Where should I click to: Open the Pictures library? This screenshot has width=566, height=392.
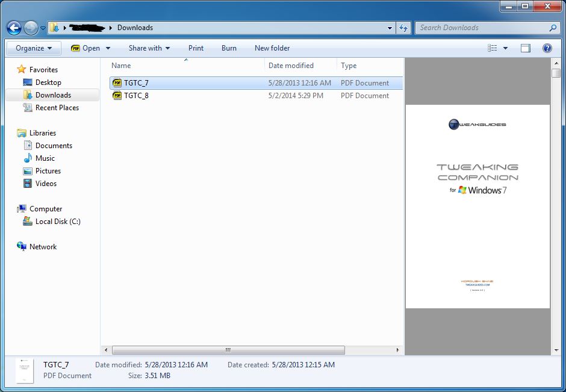(48, 171)
